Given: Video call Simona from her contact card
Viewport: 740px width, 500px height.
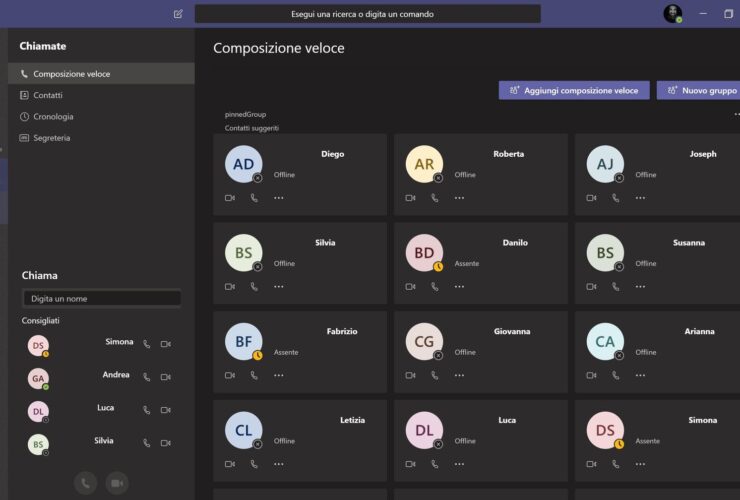Looking at the screenshot, I should (591, 464).
